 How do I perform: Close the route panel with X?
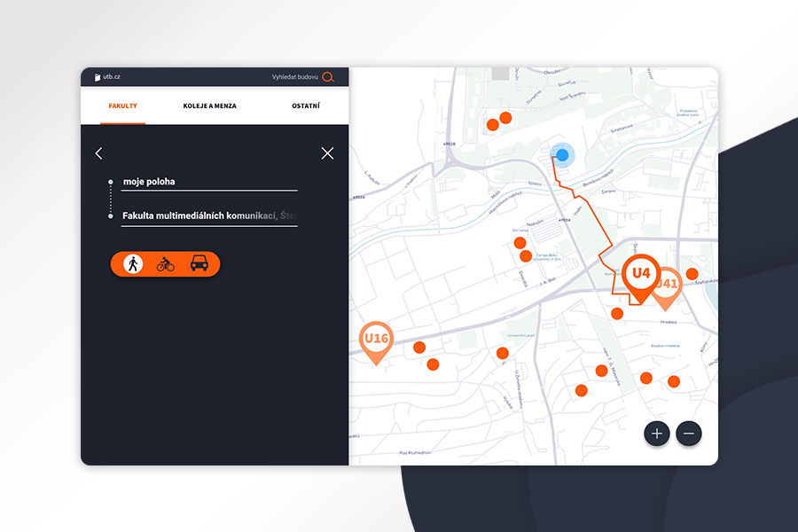pyautogui.click(x=327, y=153)
